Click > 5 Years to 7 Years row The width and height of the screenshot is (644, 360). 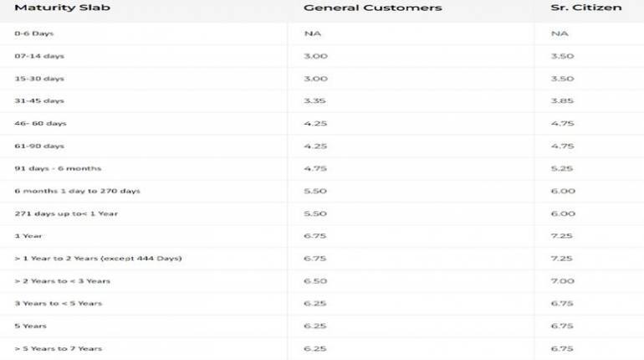pyautogui.click(x=322, y=348)
